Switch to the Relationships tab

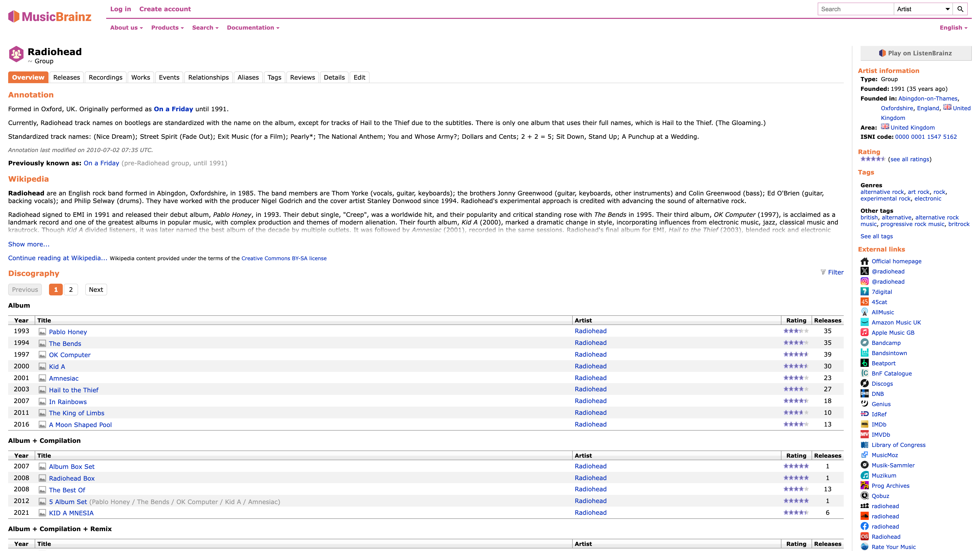209,77
